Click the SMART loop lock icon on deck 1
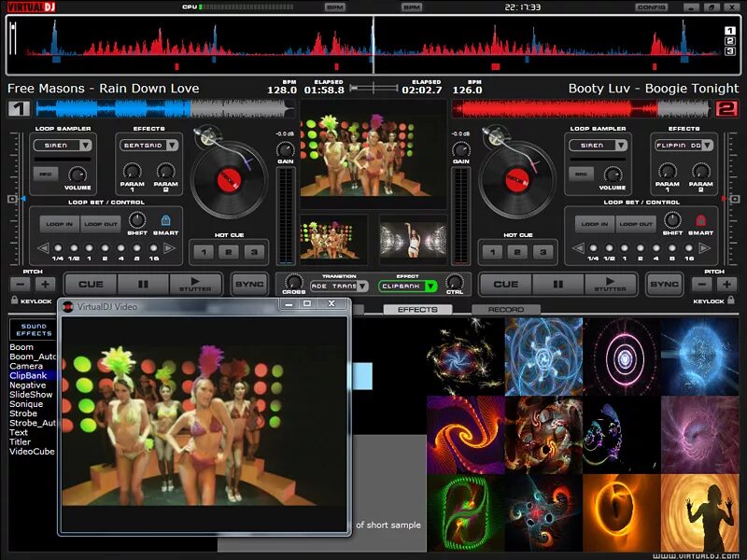 pyautogui.click(x=164, y=222)
